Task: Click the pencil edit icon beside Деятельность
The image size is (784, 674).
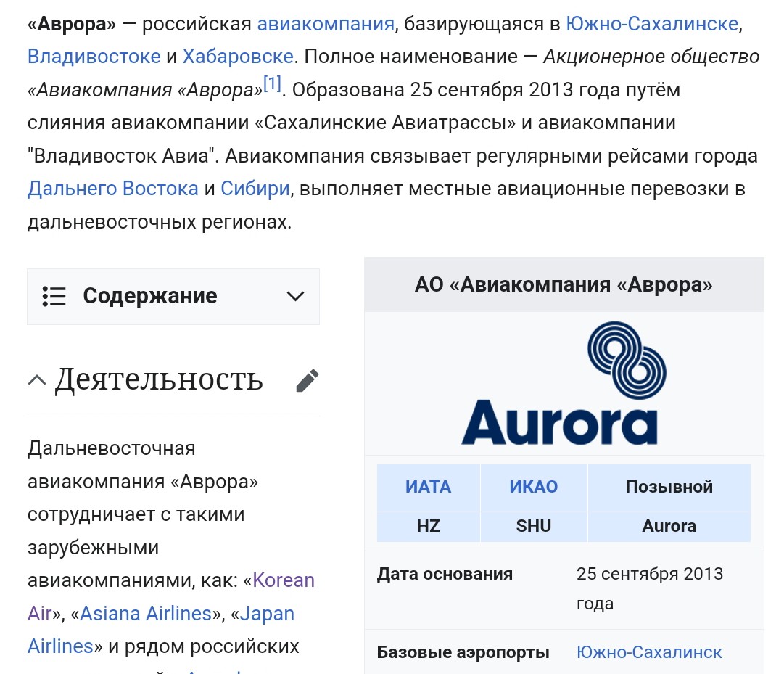Action: (x=307, y=381)
